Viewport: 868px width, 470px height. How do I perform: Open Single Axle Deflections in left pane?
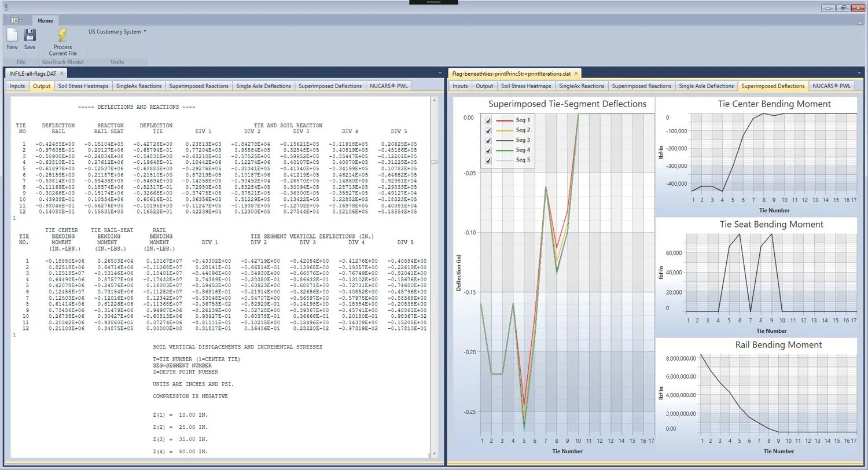pyautogui.click(x=264, y=86)
